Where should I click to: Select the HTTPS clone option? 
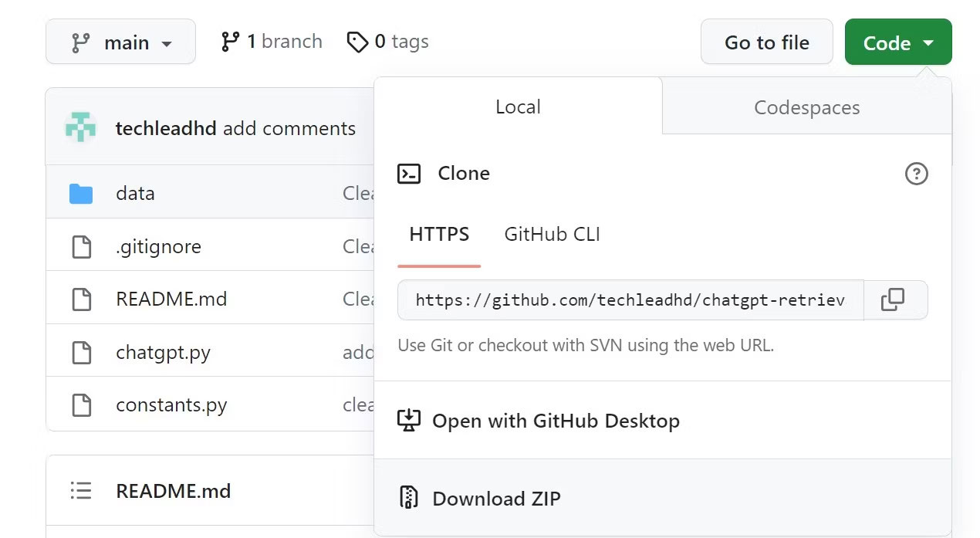tap(439, 235)
